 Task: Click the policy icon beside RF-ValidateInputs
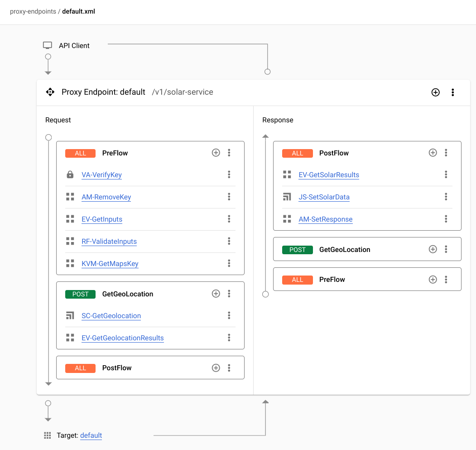click(70, 241)
